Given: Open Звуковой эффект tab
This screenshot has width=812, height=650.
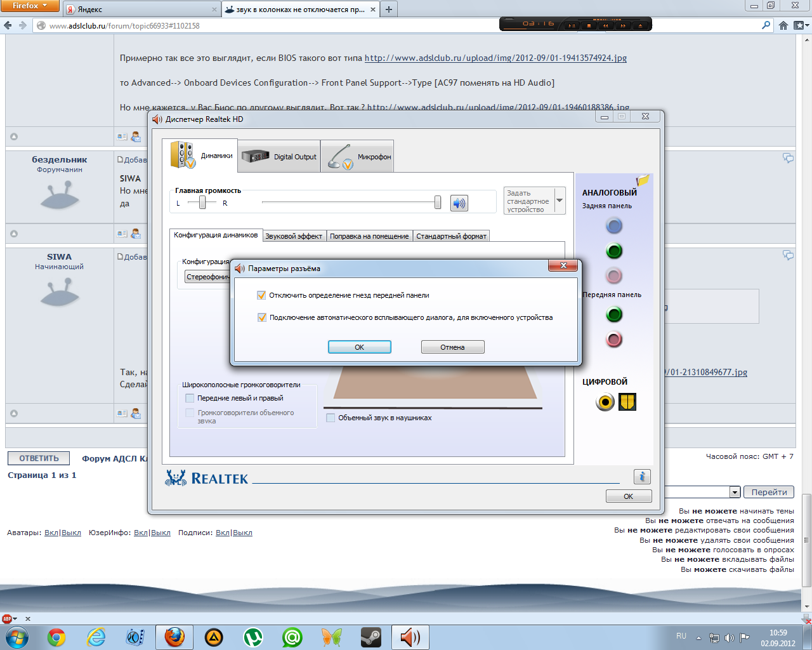Looking at the screenshot, I should [294, 236].
